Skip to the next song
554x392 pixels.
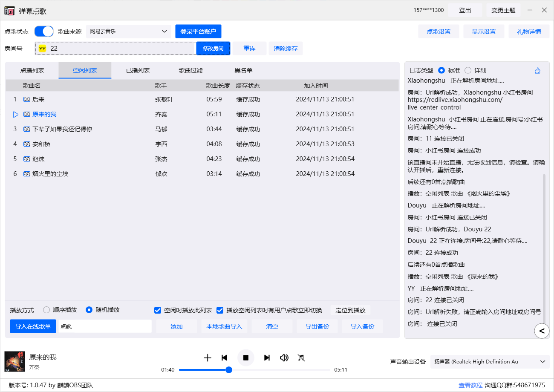(266, 357)
